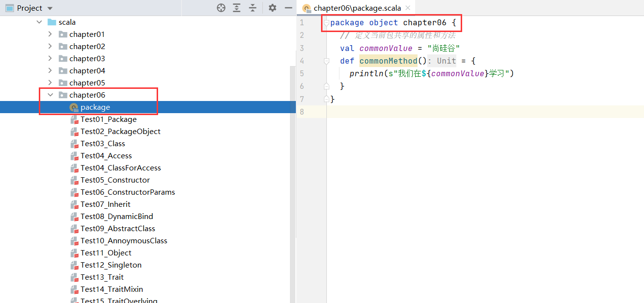Close the package.scala editor tab

(408, 8)
